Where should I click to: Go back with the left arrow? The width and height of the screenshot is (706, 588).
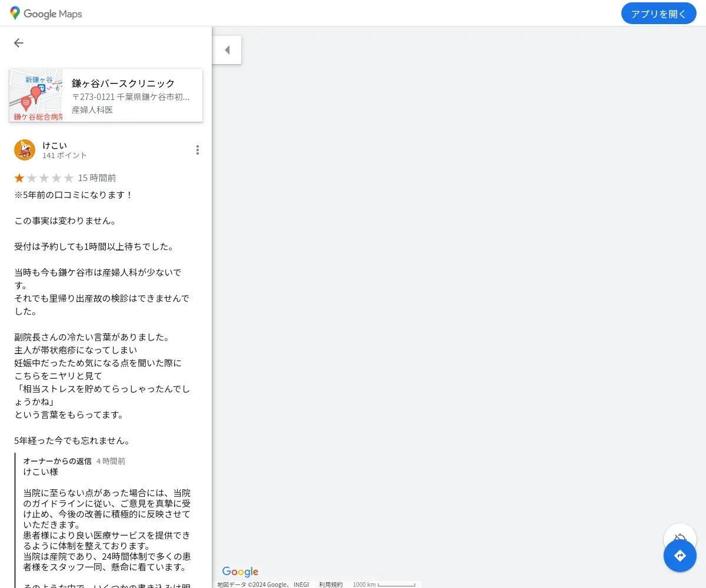(x=19, y=43)
